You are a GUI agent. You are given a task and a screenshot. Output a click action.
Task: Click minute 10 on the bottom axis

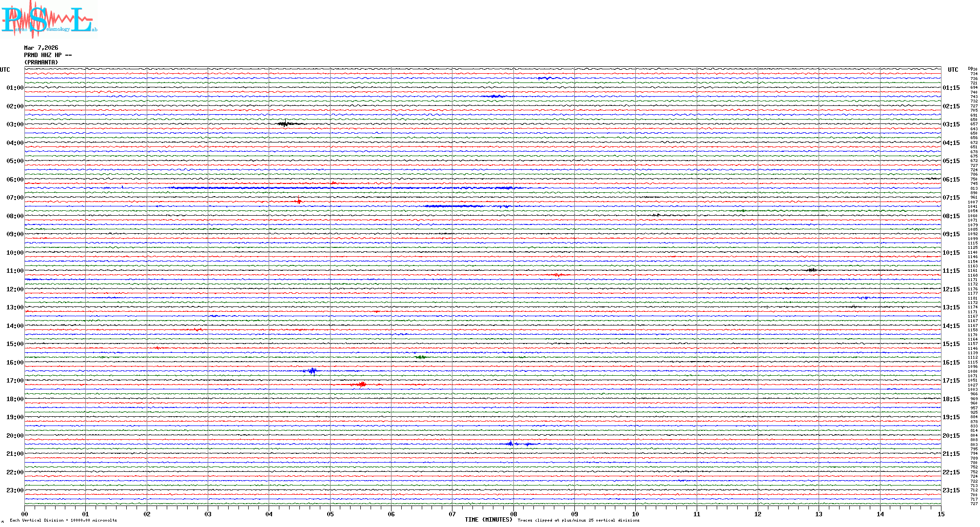click(635, 514)
